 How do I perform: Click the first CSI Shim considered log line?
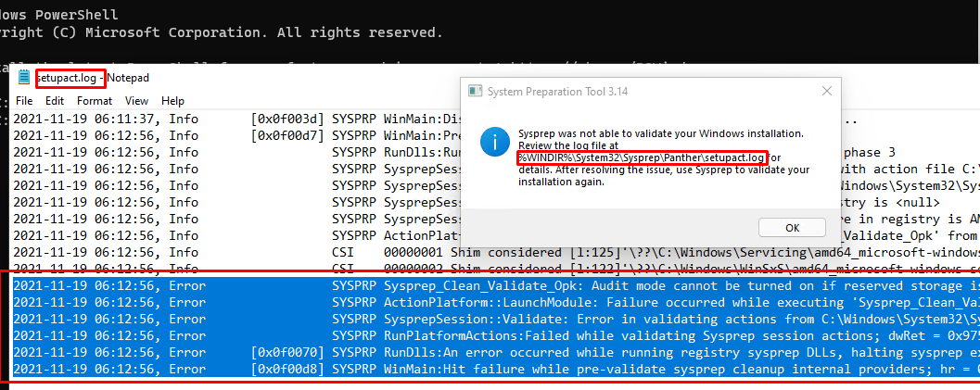coord(496,253)
